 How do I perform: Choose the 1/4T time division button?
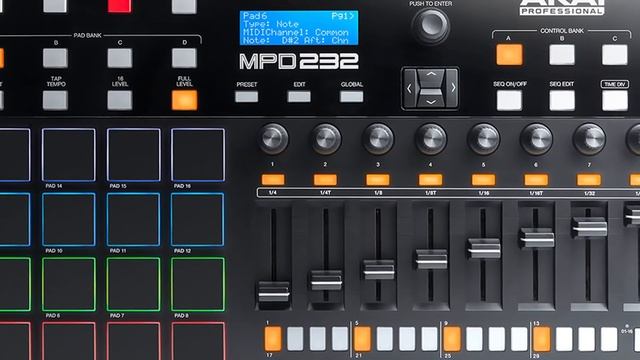tap(325, 180)
